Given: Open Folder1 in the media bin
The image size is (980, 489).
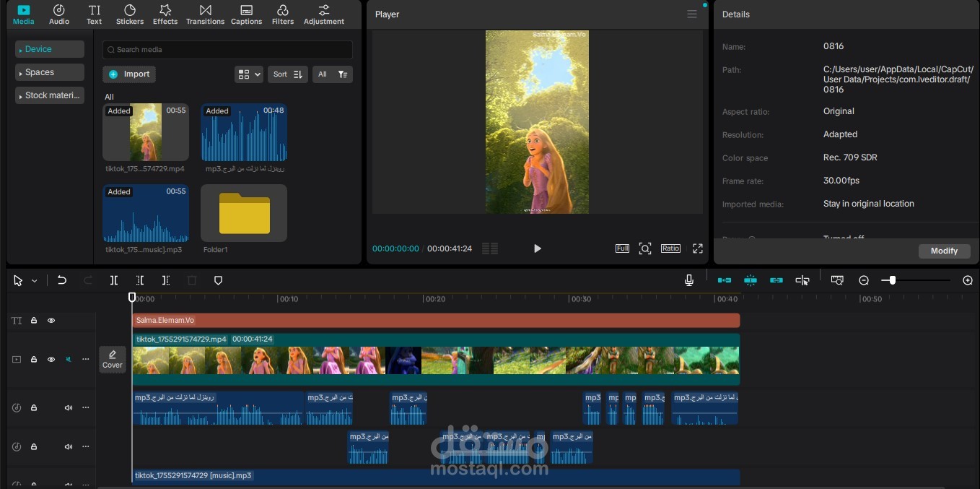Looking at the screenshot, I should 244,213.
